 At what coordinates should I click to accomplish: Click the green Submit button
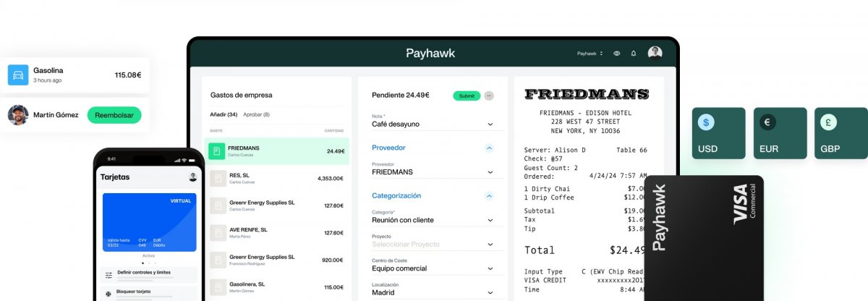point(467,96)
